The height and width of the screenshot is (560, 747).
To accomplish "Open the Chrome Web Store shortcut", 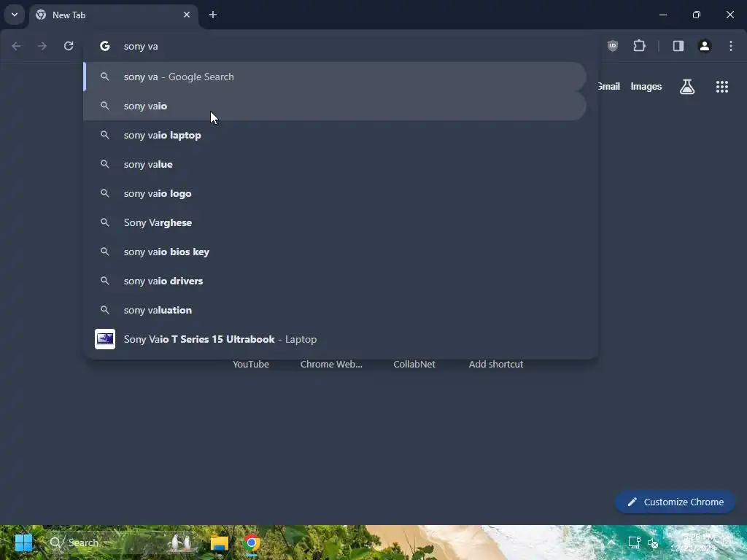I will pos(331,365).
